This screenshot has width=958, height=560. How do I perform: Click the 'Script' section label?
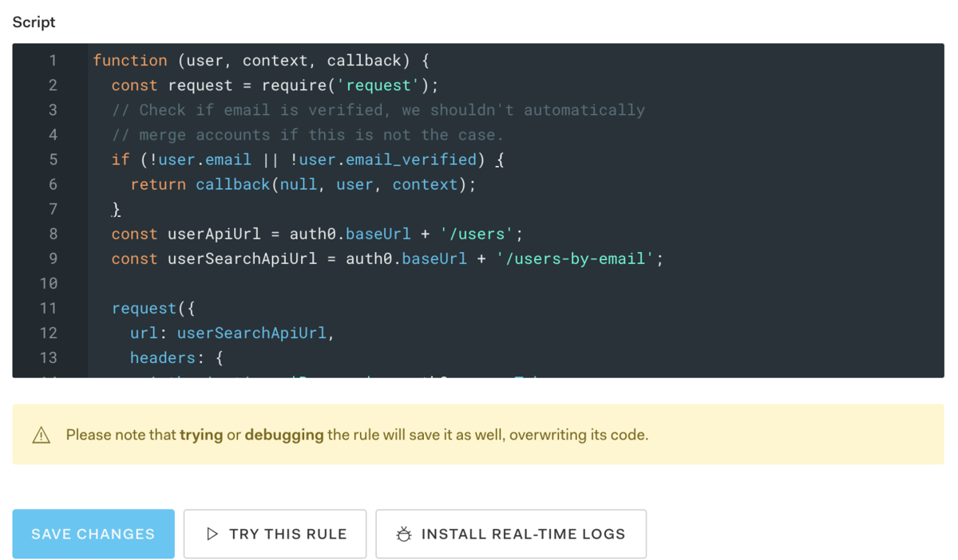(x=34, y=22)
